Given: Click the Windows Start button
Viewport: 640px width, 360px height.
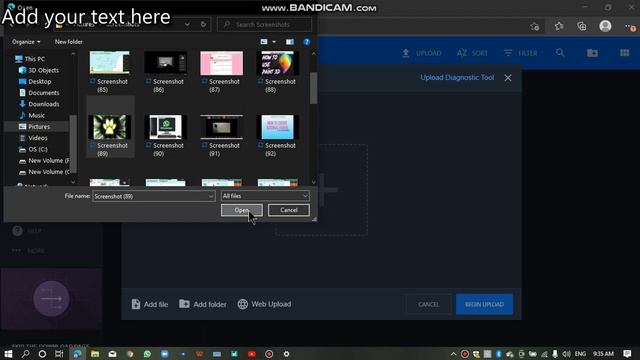Looking at the screenshot, I should click(8, 353).
